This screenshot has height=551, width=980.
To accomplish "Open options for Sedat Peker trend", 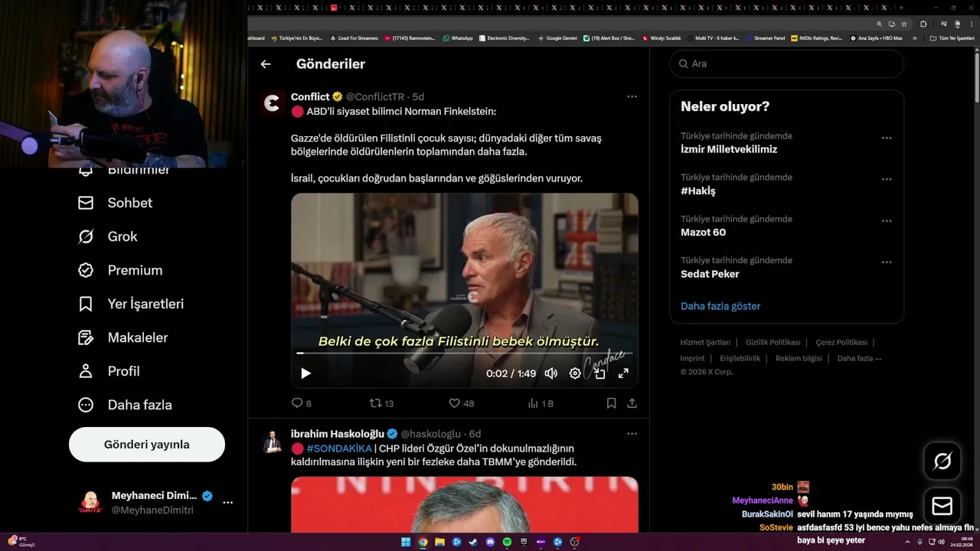I will (887, 262).
